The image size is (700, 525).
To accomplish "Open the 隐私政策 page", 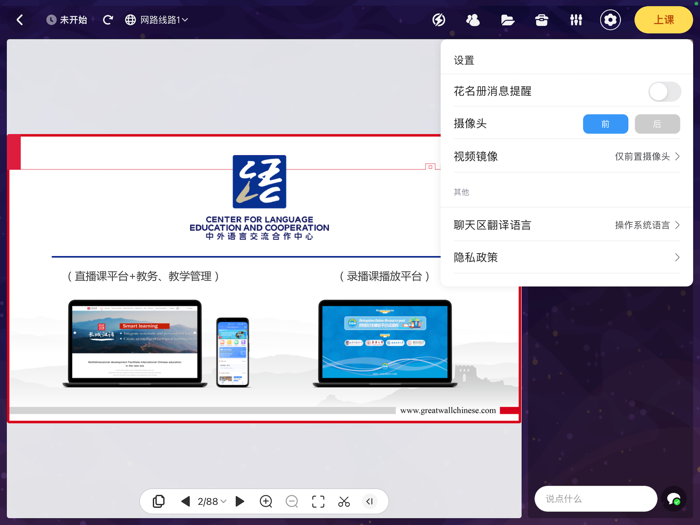I will [567, 257].
